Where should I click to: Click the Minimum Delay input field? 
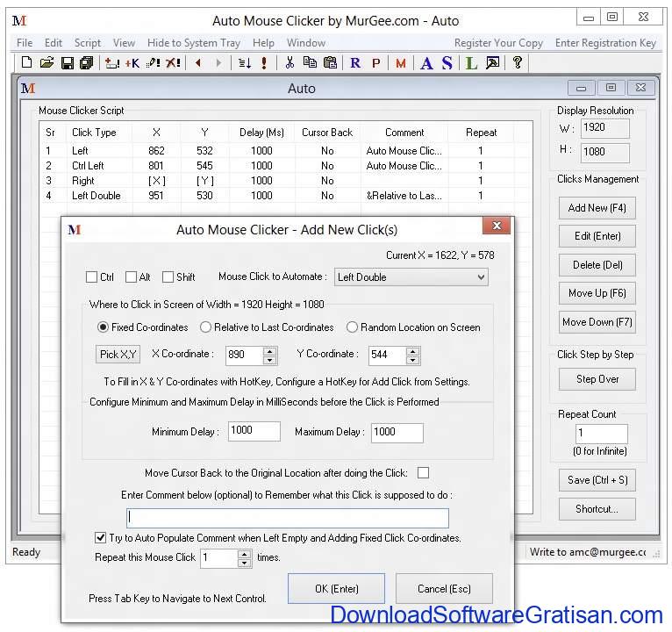[254, 431]
